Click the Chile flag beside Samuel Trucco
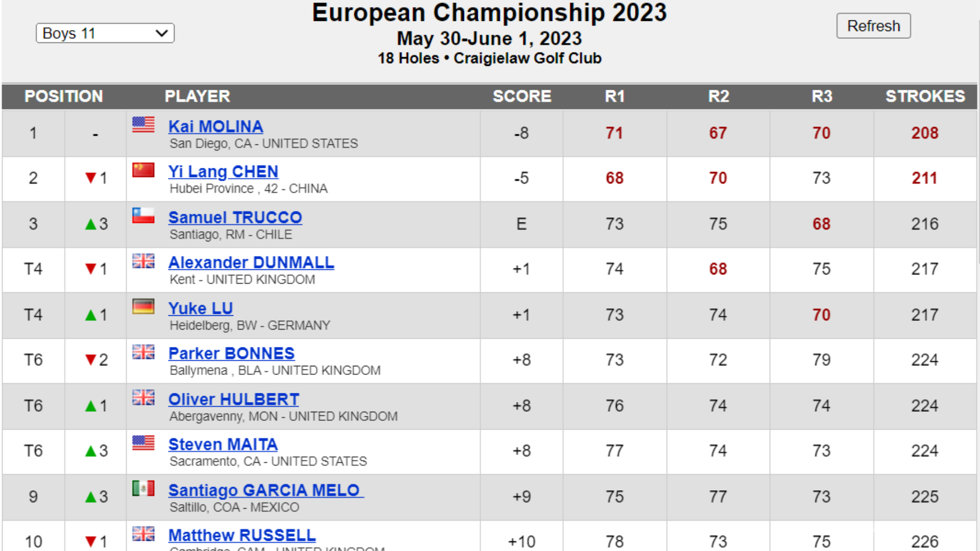Screen dimensions: 980x551 (x=143, y=215)
